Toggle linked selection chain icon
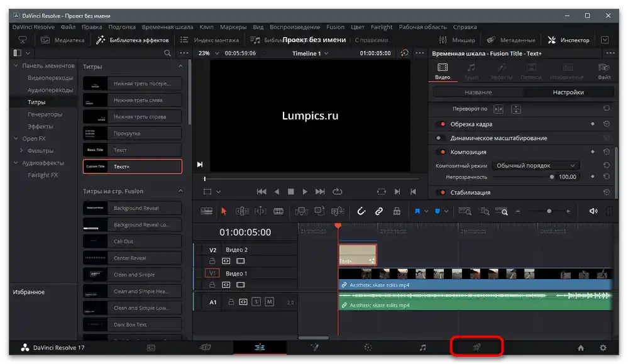 coord(378,211)
